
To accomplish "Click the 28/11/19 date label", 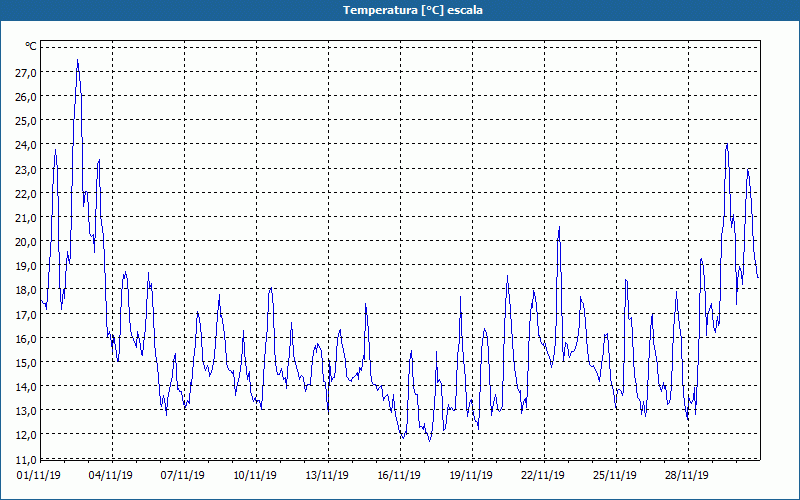I will click(x=687, y=476).
